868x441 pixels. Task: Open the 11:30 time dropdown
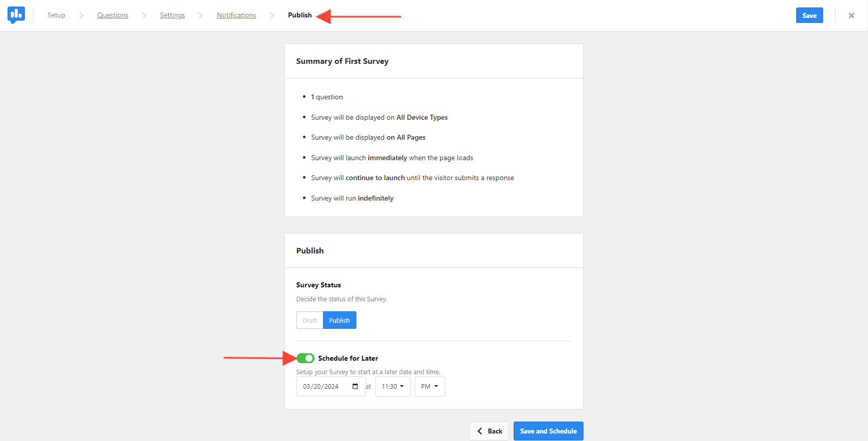click(393, 386)
